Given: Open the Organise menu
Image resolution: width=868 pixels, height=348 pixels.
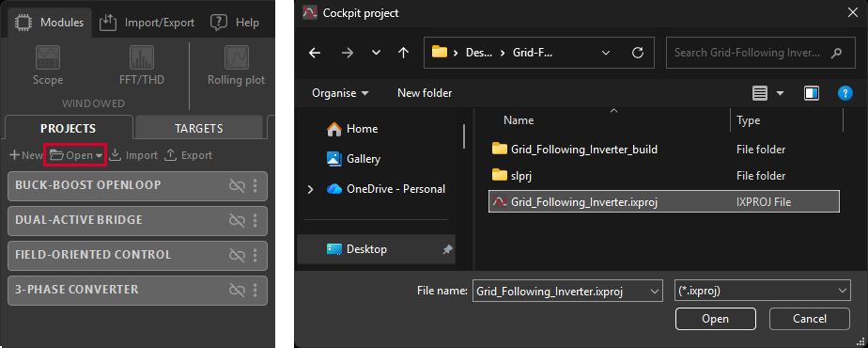Looking at the screenshot, I should (x=340, y=93).
